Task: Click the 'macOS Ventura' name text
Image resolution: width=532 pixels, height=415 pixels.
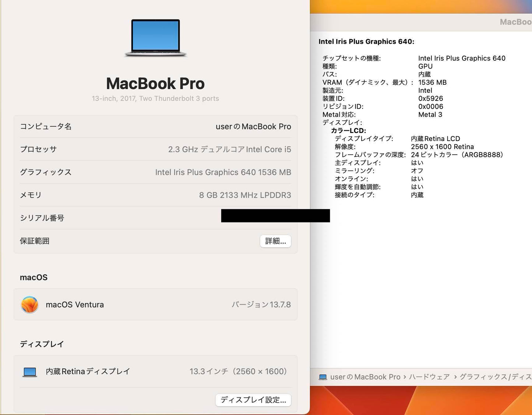Action: 75,305
